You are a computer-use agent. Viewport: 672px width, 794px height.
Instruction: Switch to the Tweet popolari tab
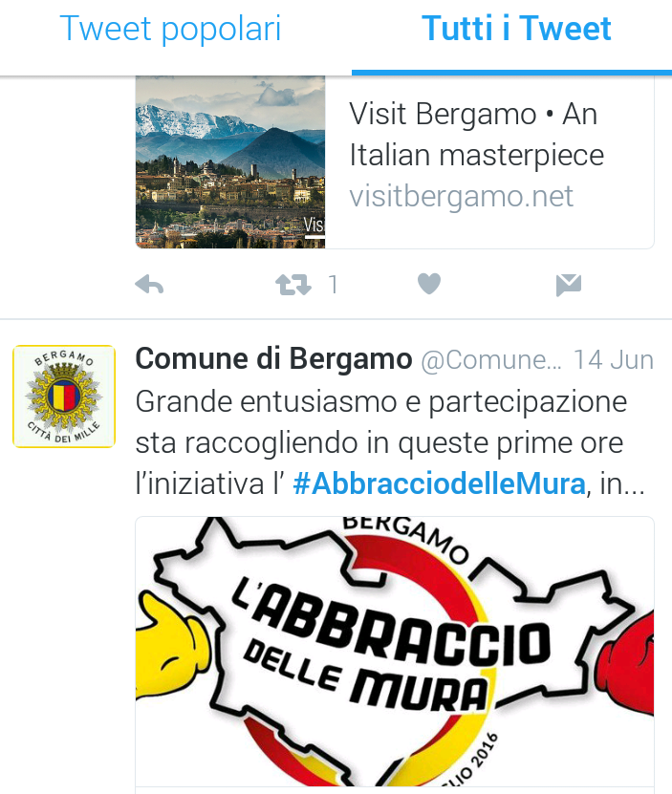(x=170, y=30)
